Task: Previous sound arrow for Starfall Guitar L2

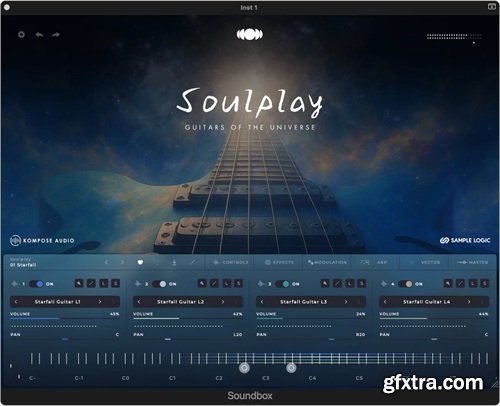Action: click(139, 302)
